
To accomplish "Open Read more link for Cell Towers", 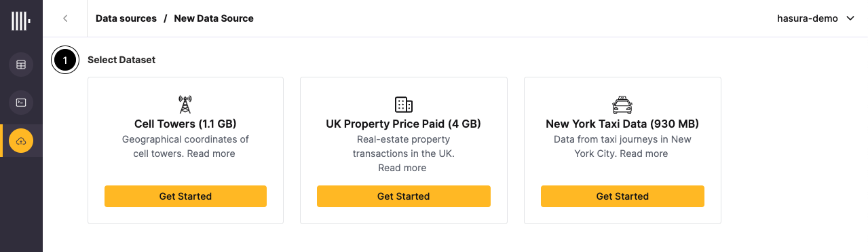I will pos(211,154).
